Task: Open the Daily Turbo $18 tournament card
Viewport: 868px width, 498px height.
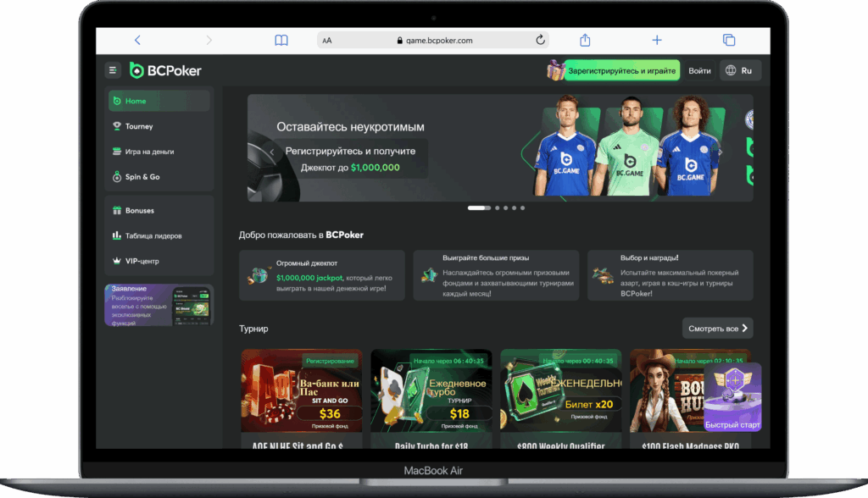Action: pos(431,398)
